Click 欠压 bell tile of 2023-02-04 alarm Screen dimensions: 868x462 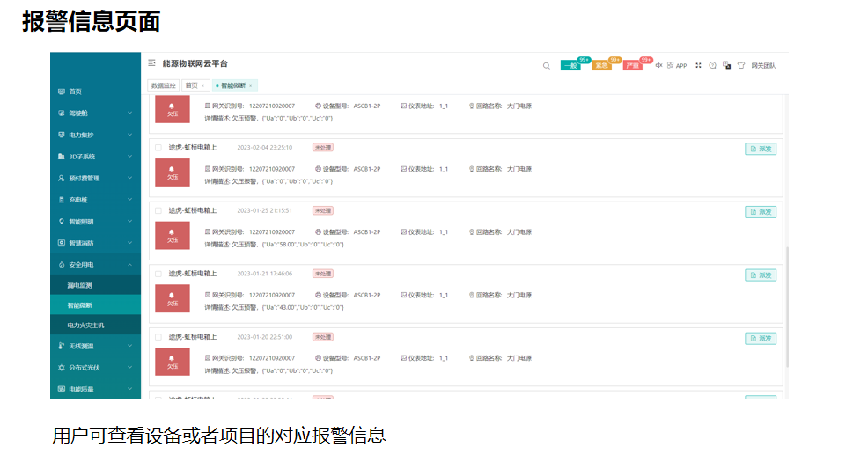pyautogui.click(x=173, y=172)
